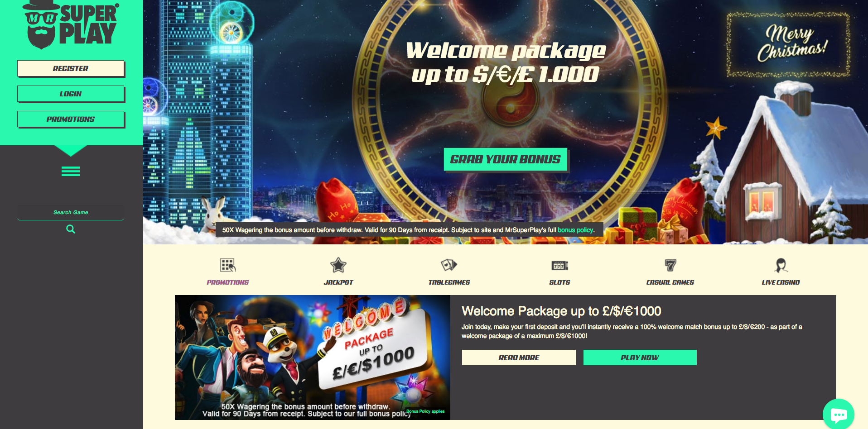Open the live chat bubble
Image resolution: width=868 pixels, height=429 pixels.
click(839, 414)
